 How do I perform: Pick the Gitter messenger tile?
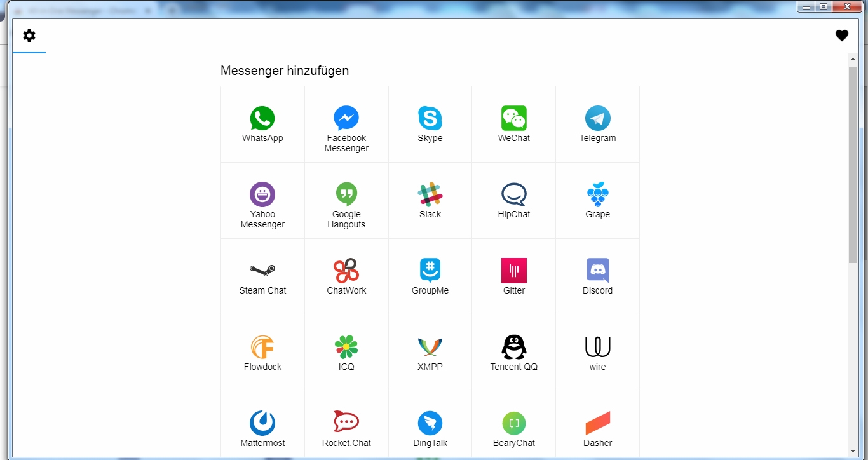click(x=514, y=276)
